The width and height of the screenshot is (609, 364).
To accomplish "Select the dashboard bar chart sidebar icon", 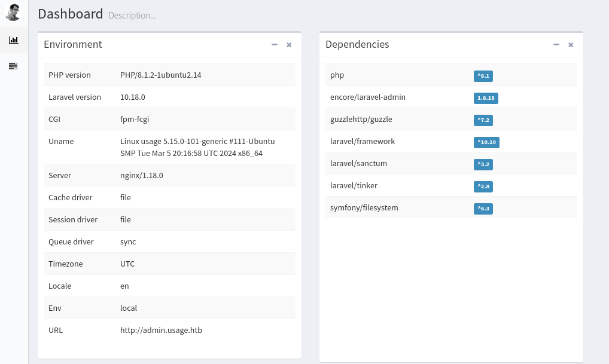I will click(x=14, y=40).
